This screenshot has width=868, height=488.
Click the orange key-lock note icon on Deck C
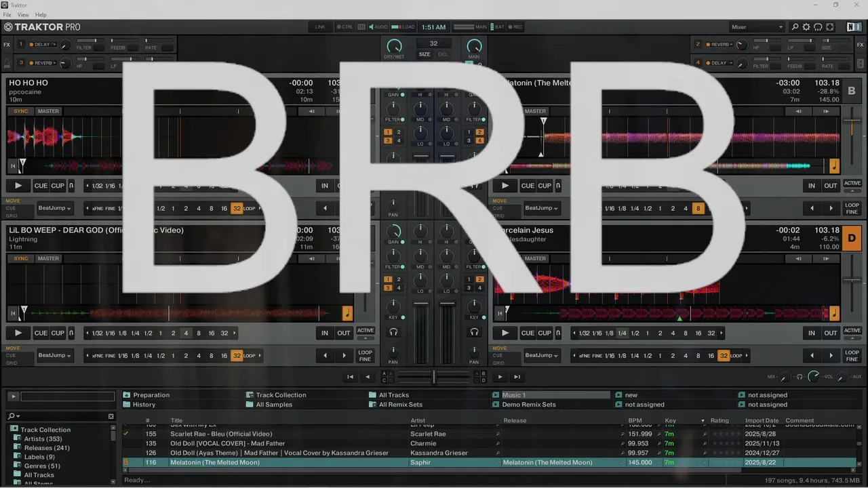[347, 313]
